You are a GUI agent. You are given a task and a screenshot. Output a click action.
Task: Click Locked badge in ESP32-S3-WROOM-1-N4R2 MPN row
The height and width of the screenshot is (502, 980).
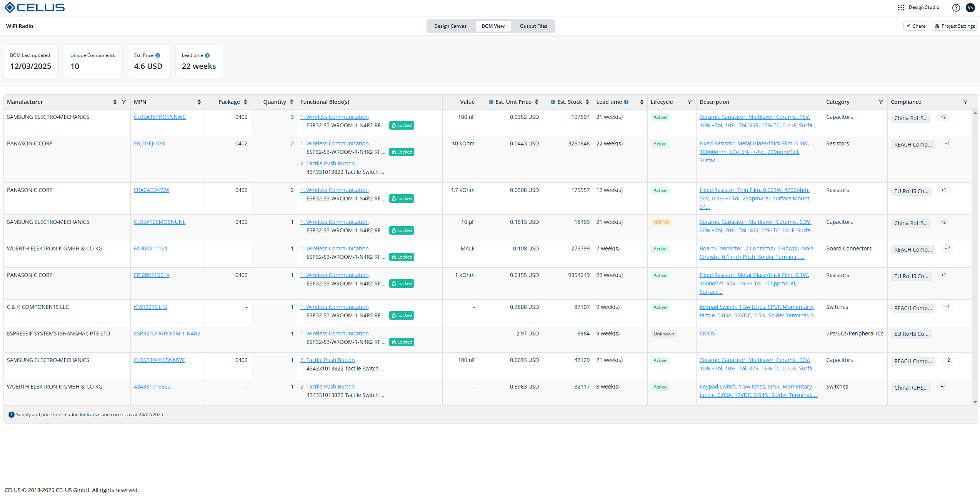[402, 342]
